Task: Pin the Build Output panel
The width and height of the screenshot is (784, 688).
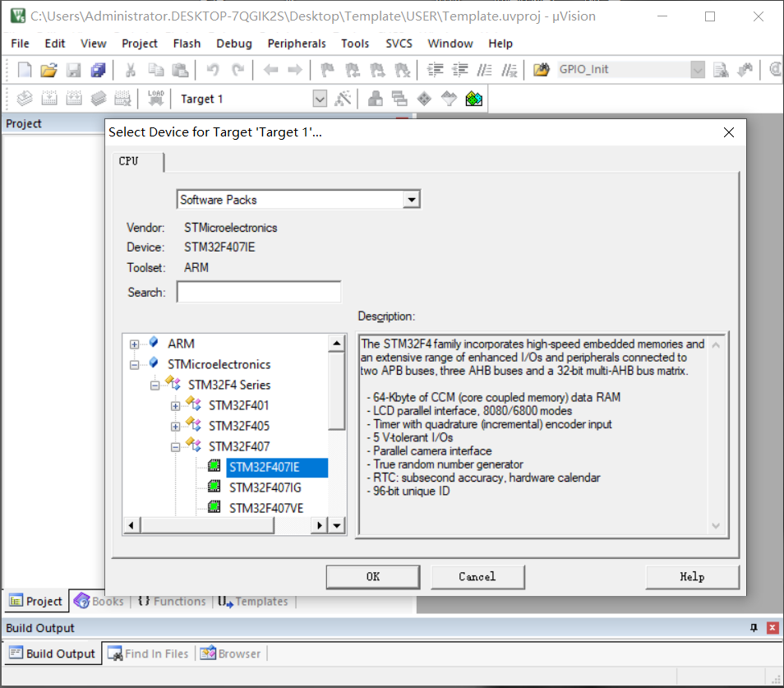Action: coord(754,627)
